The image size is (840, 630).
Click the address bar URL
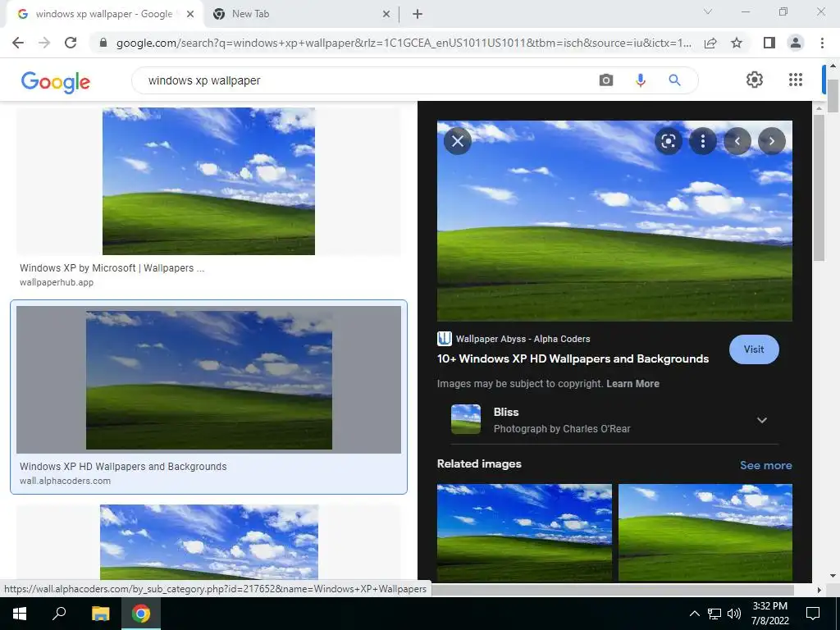coord(404,43)
